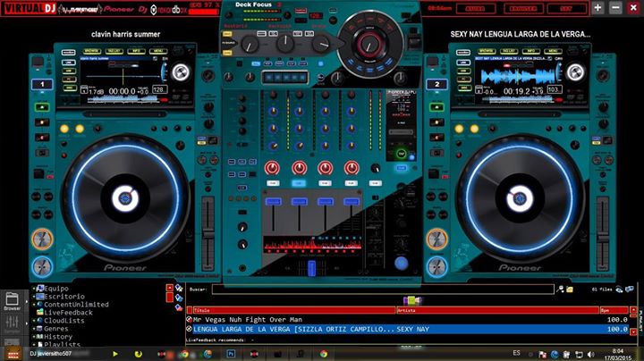Sort tracks by Artista column header

pyautogui.click(x=497, y=311)
